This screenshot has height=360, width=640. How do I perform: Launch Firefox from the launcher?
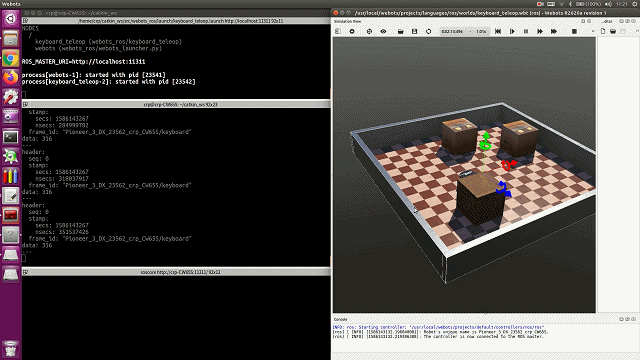pos(11,78)
